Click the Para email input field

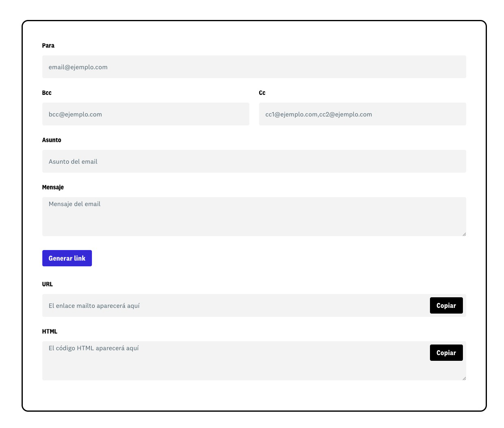pyautogui.click(x=254, y=67)
